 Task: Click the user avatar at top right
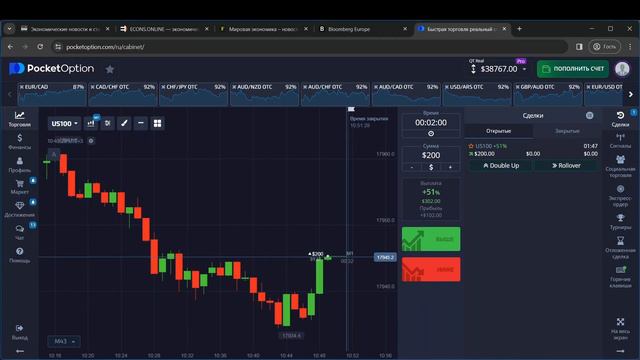(x=622, y=69)
